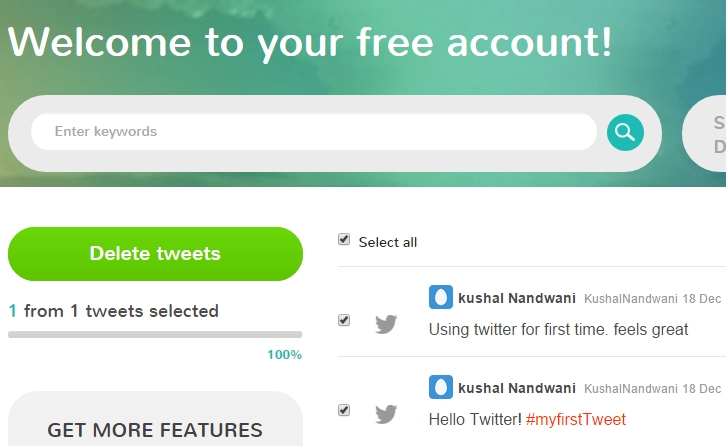
Task: Click the Twitter bird icon beside second tweet
Action: (x=386, y=413)
